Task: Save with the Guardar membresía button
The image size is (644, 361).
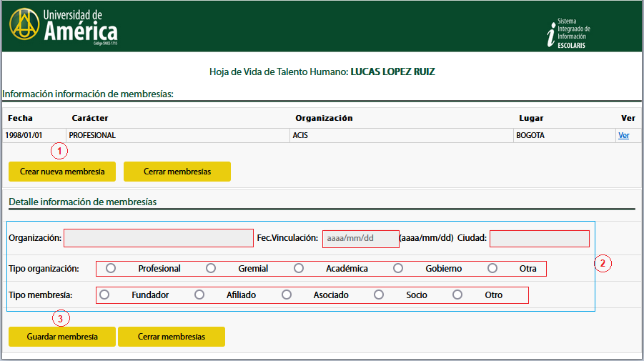Action: pos(62,337)
